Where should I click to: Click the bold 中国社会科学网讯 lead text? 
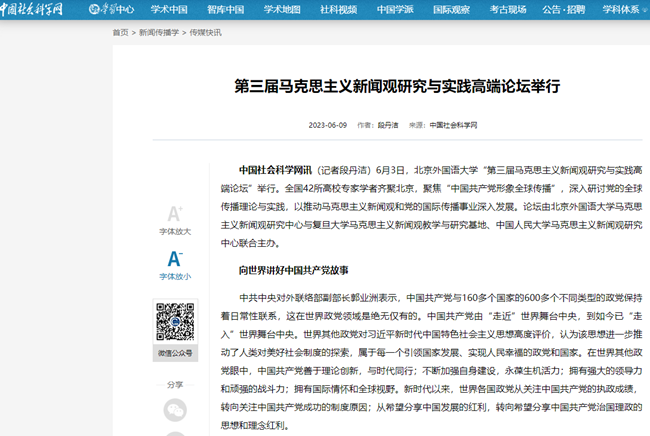275,170
